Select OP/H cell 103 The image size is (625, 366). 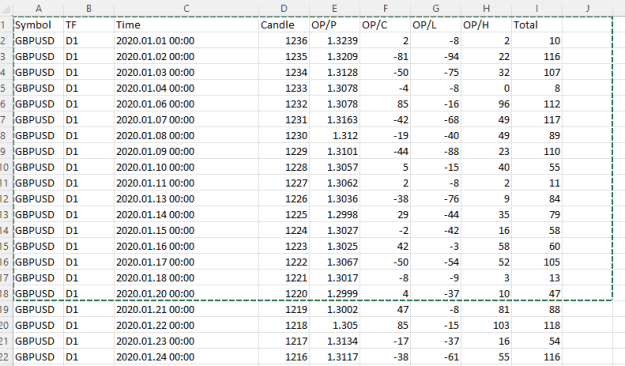tap(486, 325)
